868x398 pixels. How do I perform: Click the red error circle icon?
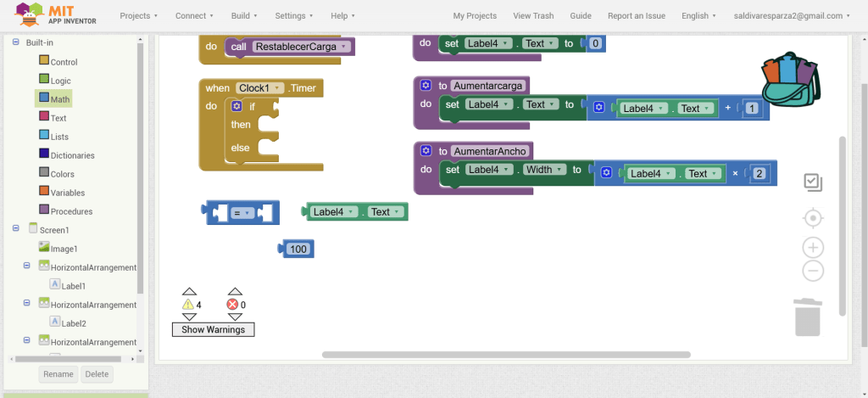pos(232,305)
